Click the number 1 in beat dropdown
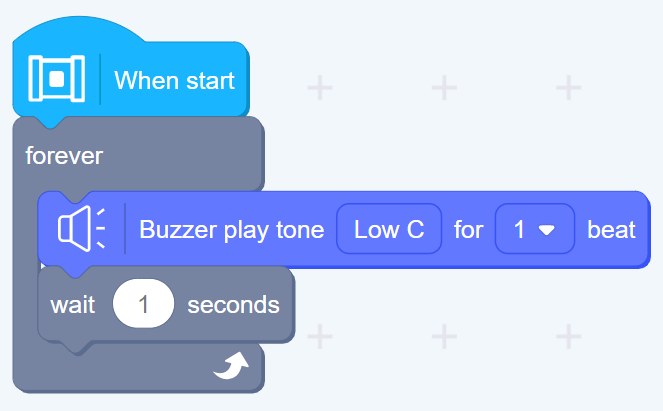This screenshot has width=663, height=411. [519, 230]
